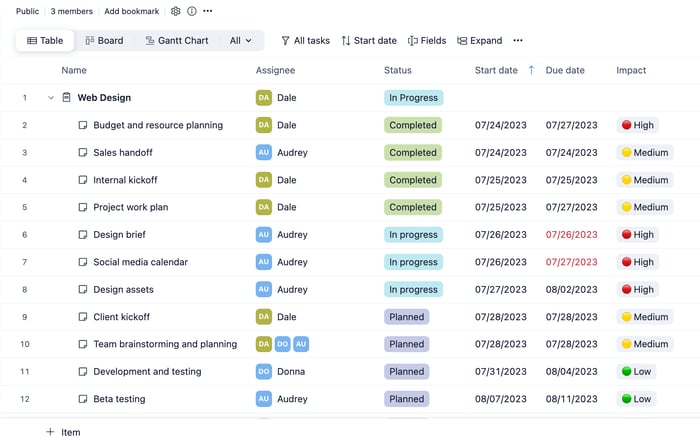Toggle the Beta testing task checkbox
The height and width of the screenshot is (446, 700).
[83, 399]
